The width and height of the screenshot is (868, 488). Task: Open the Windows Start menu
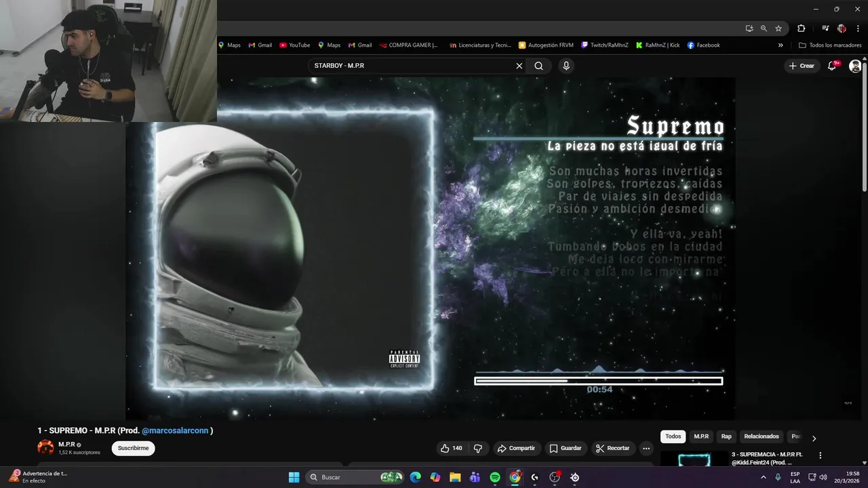294,477
